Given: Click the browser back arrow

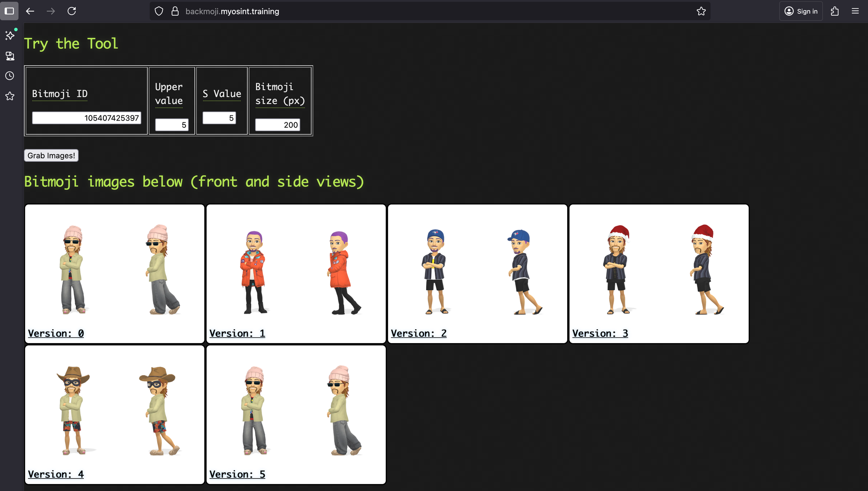Looking at the screenshot, I should click(x=30, y=11).
